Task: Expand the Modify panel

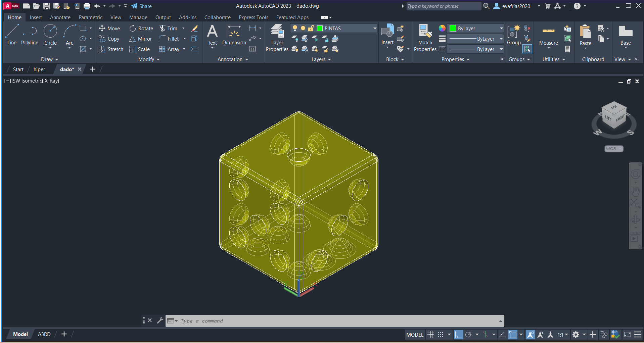Action: [x=149, y=59]
